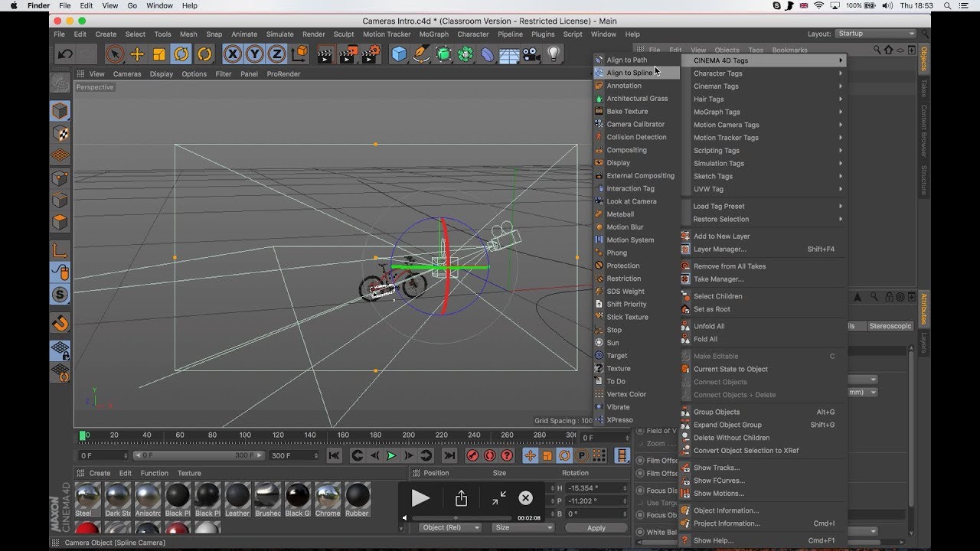Toggle the Z axis lock

point(276,54)
